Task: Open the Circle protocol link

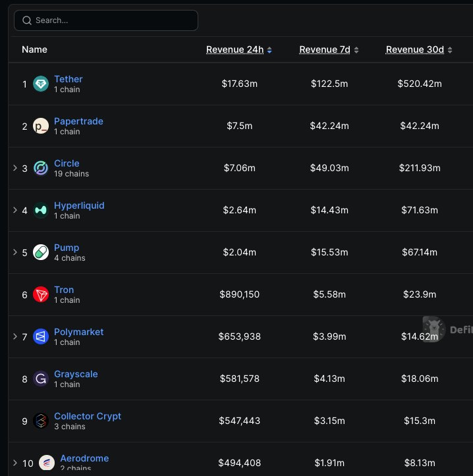Action: (67, 163)
